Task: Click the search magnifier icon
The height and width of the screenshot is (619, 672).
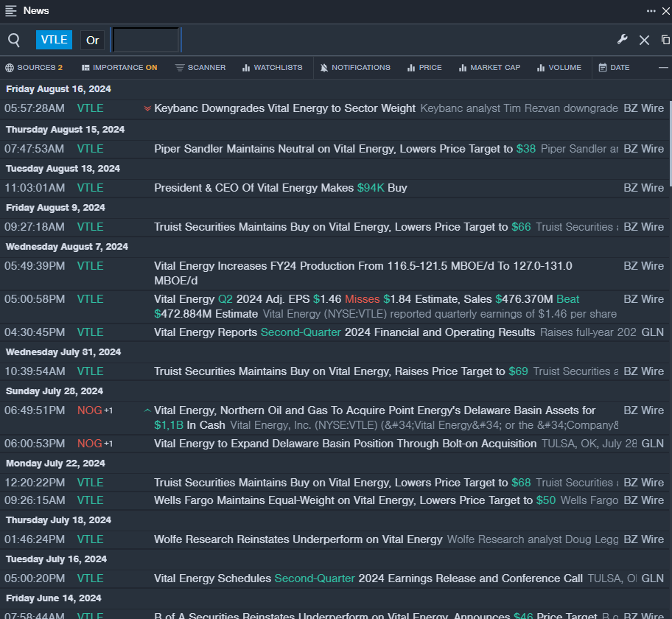Action: (14, 40)
